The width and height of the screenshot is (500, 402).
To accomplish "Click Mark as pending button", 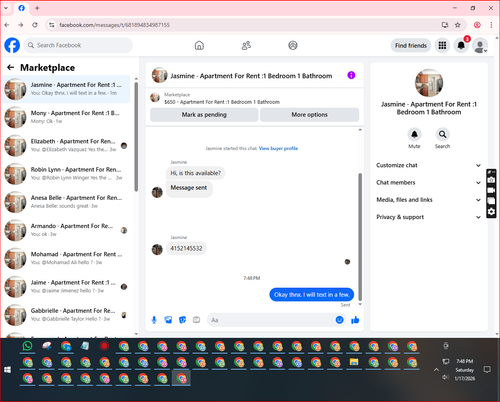I will click(x=204, y=115).
